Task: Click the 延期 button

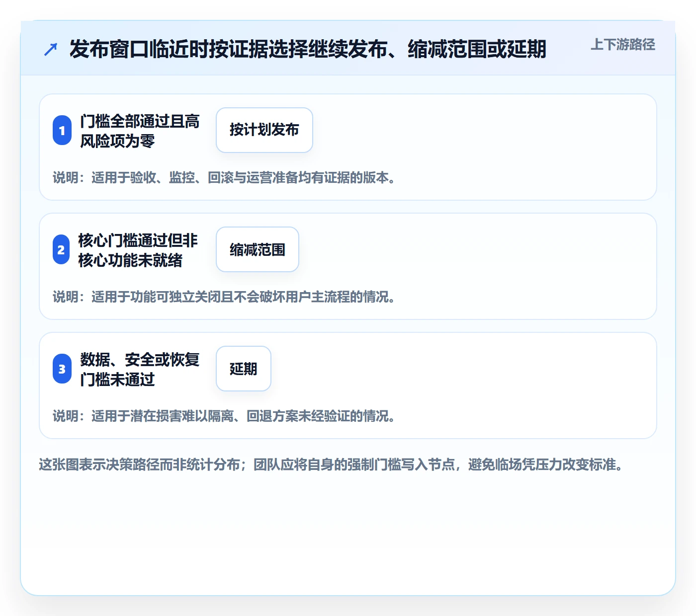Action: tap(244, 369)
